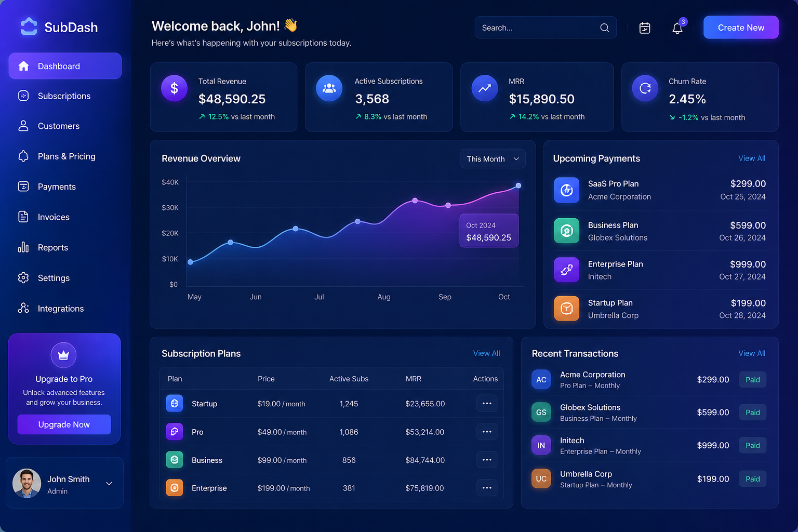The image size is (798, 532).
Task: Click the search magnifier icon
Action: coord(604,28)
